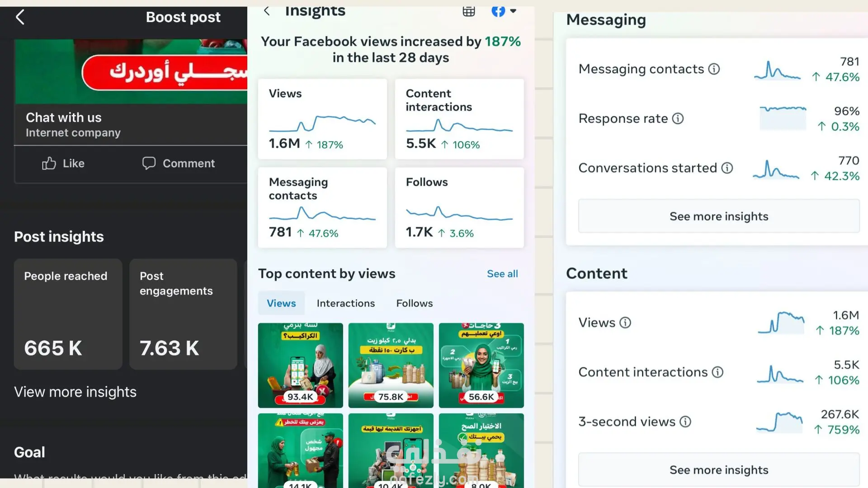Image resolution: width=868 pixels, height=488 pixels.
Task: Go back from Boost post screen
Action: pyautogui.click(x=20, y=17)
